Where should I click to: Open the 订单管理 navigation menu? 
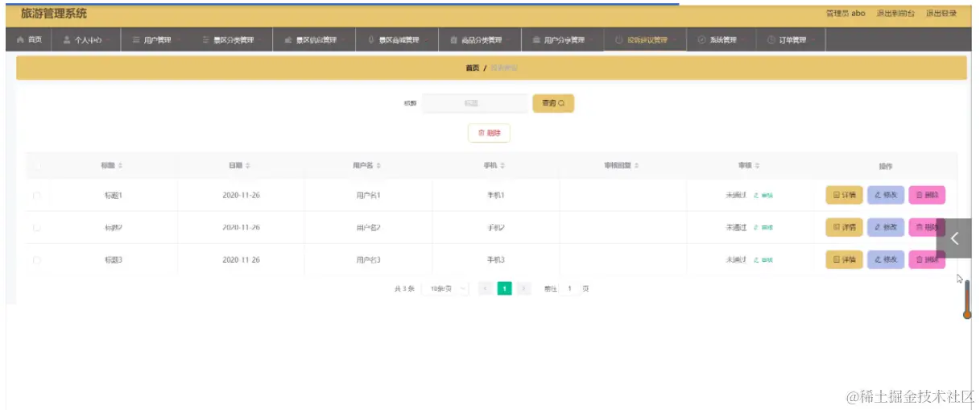click(x=791, y=40)
